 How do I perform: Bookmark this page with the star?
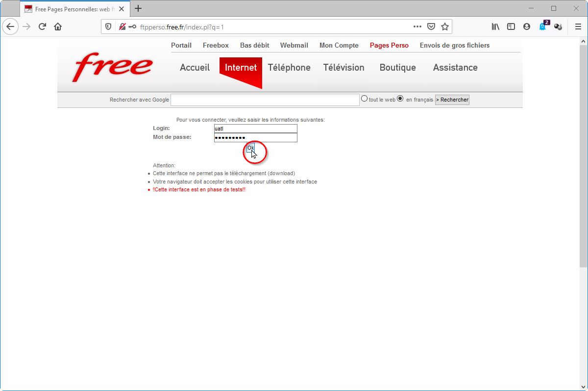pyautogui.click(x=445, y=27)
